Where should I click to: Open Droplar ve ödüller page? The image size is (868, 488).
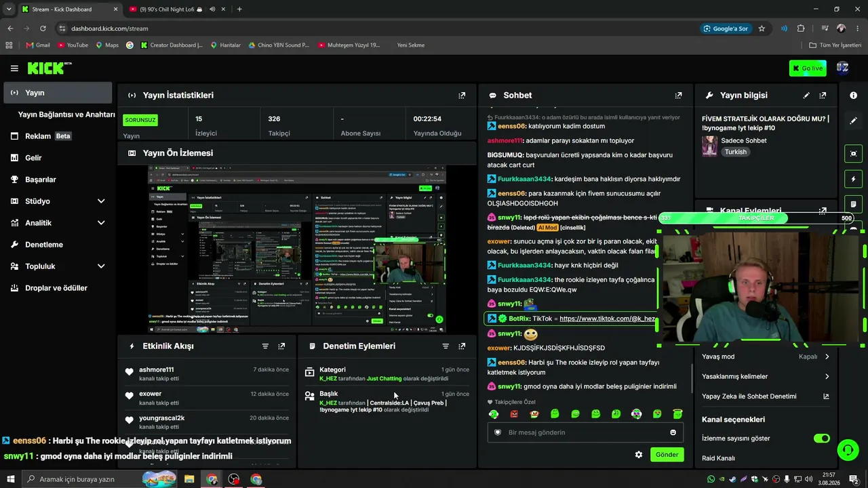[58, 288]
